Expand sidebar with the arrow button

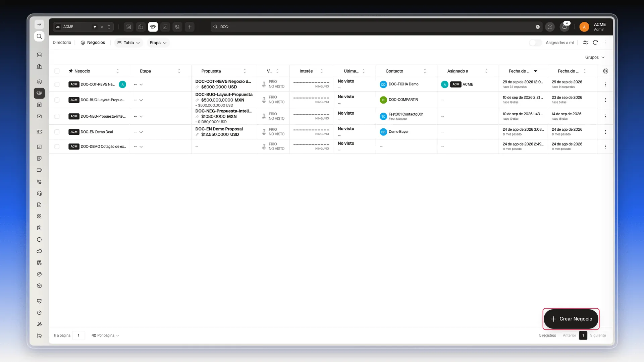point(39,24)
